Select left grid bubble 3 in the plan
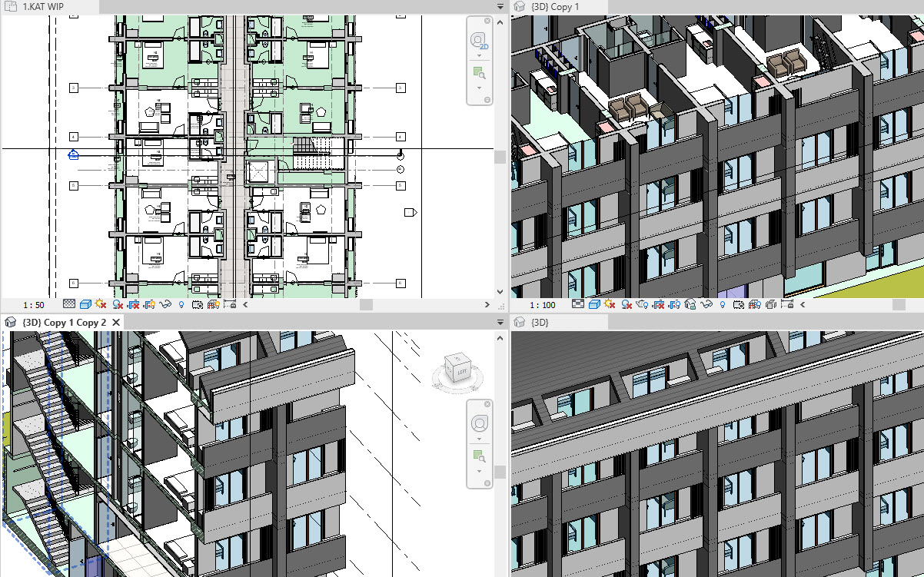924x577 pixels. coord(74,88)
